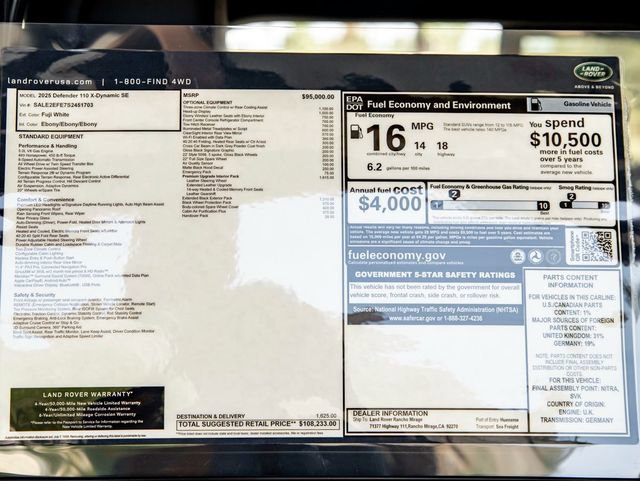Click the $10,500 fuel cost figure
The width and height of the screenshot is (640, 481).
[565, 140]
